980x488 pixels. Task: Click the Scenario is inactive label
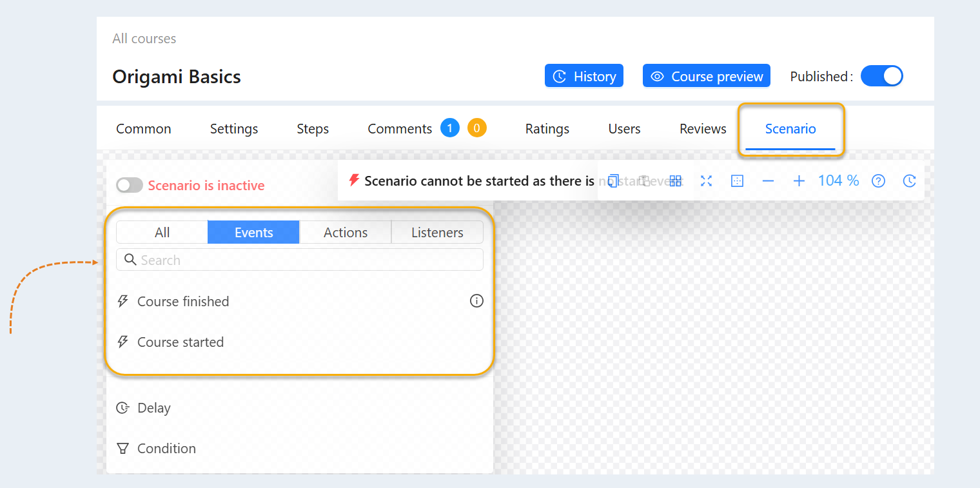click(x=206, y=186)
